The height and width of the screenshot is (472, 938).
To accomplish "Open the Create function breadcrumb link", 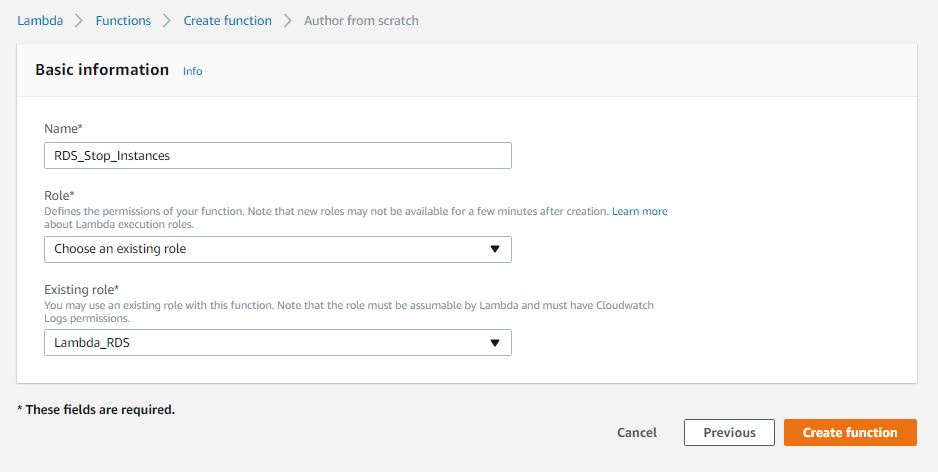I will coord(227,20).
